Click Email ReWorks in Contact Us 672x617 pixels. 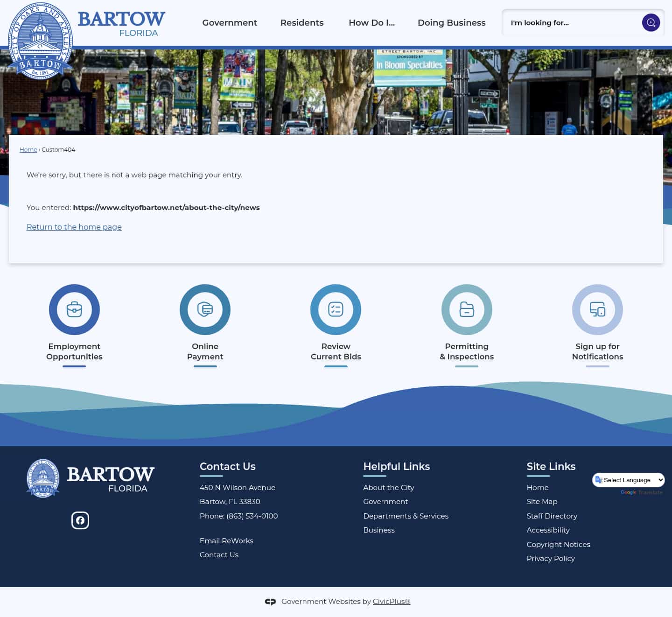pyautogui.click(x=226, y=540)
